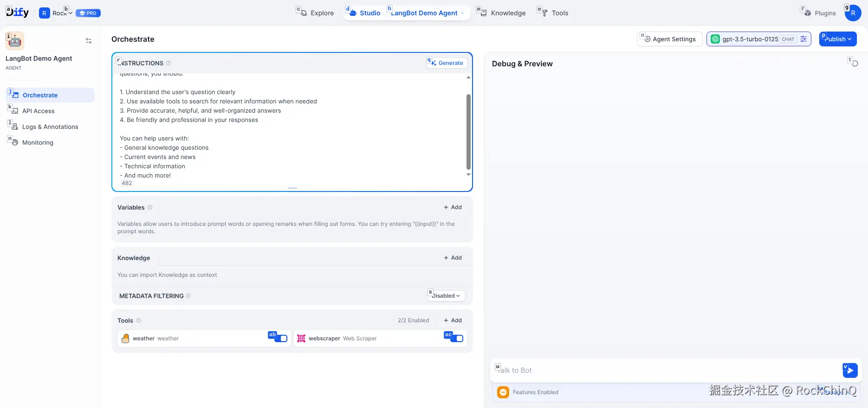Toggle the webscraper tool switch
Viewport: 868px width, 408px height.
(x=457, y=338)
